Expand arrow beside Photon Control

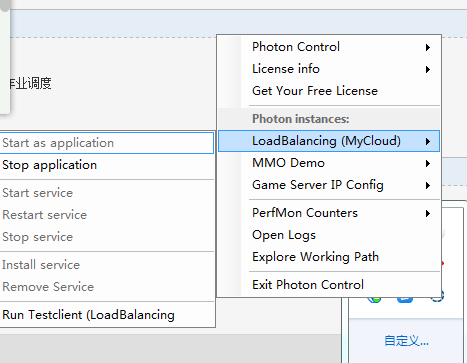(x=428, y=47)
